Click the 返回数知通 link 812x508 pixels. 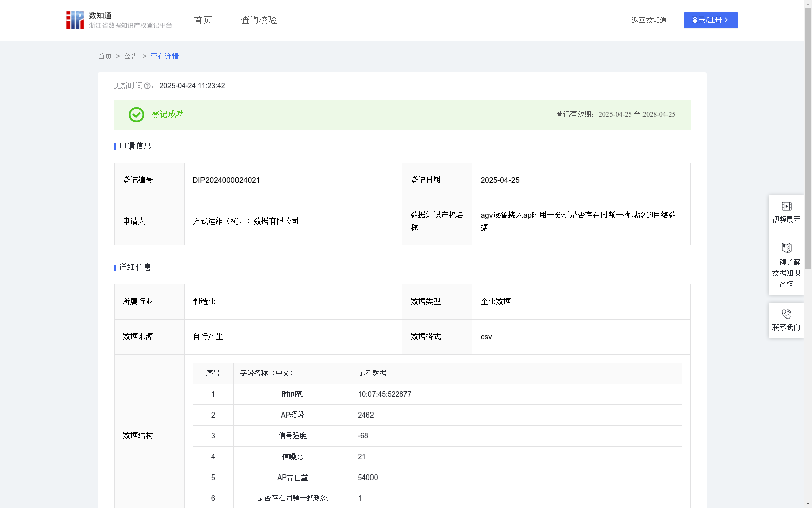(x=649, y=20)
